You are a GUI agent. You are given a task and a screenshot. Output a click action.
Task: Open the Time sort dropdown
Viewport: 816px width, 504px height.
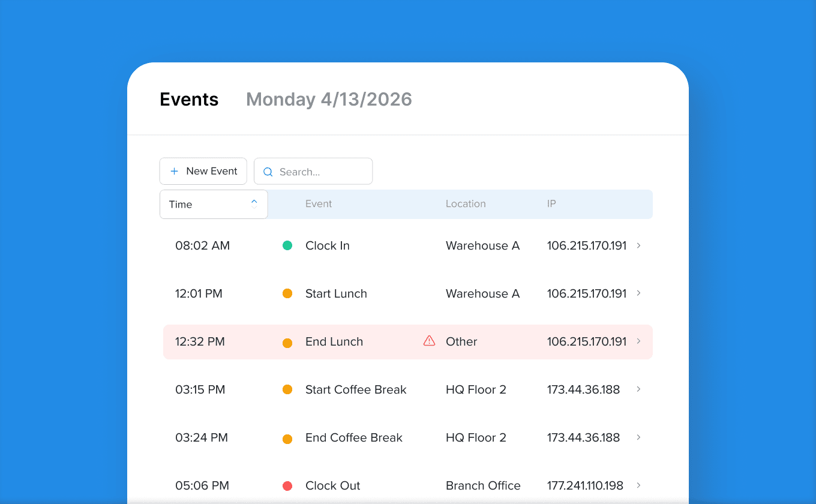pos(213,204)
